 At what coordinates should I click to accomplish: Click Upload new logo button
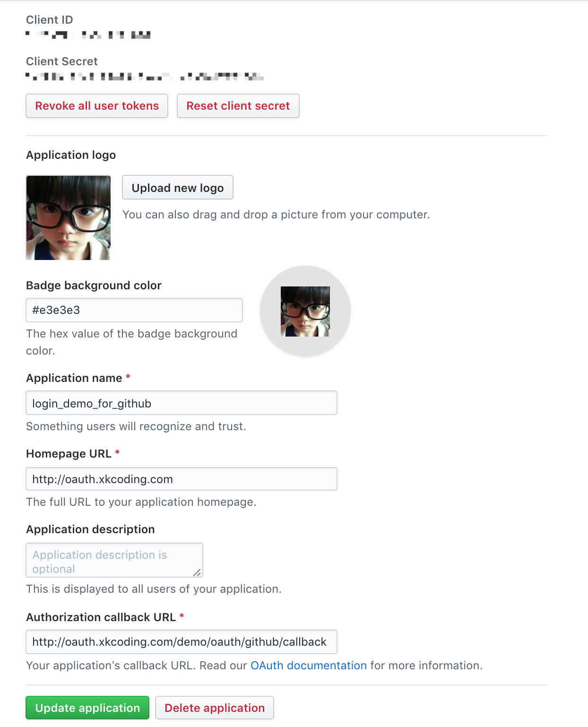178,188
